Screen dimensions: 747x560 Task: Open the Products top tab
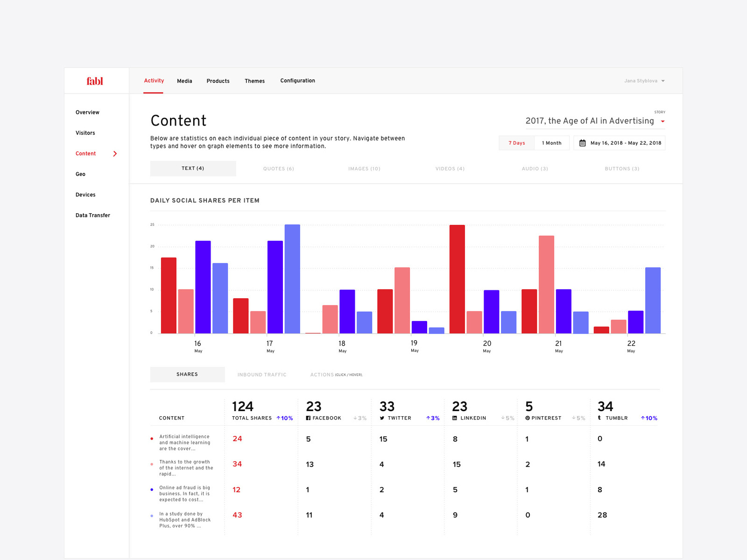coord(218,81)
